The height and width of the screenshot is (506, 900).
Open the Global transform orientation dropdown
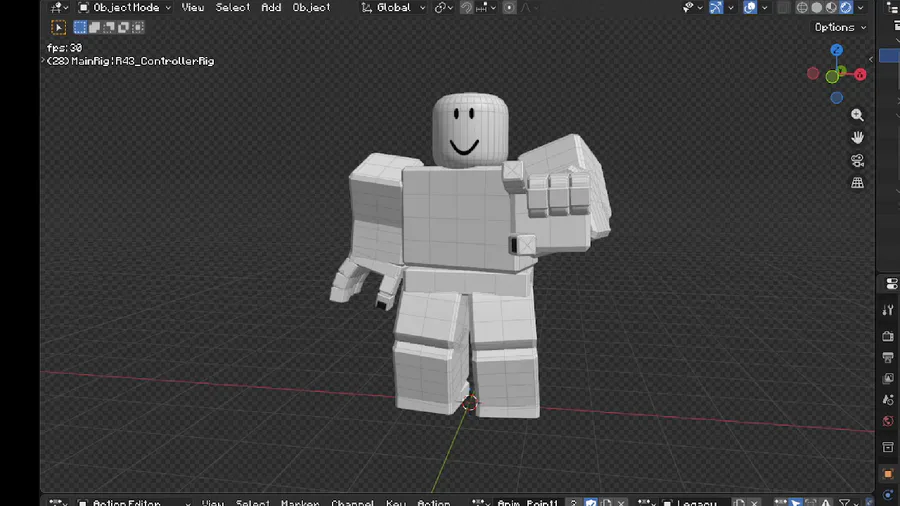(393, 7)
